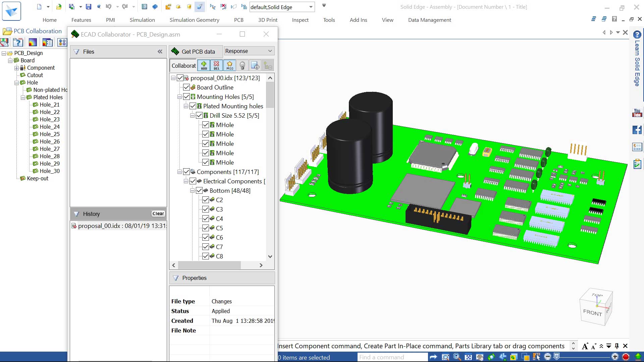Uncheck the Mounting Holes [5/5] checkbox
The image size is (644, 362).
click(x=186, y=97)
